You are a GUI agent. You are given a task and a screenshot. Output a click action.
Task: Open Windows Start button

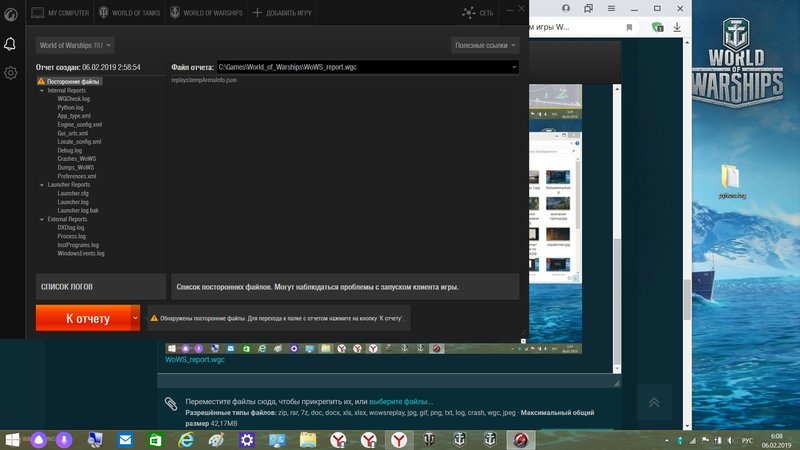12,440
